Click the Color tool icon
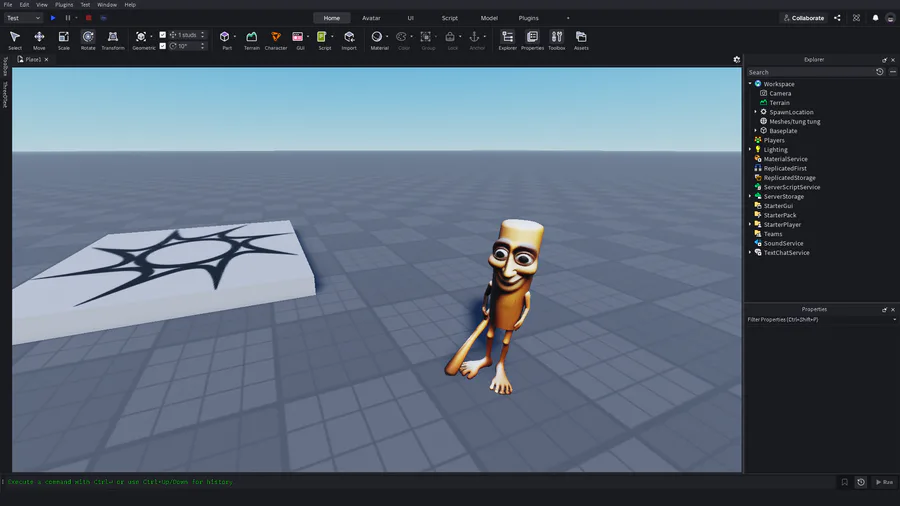Viewport: 900px width, 506px height. click(x=401, y=37)
